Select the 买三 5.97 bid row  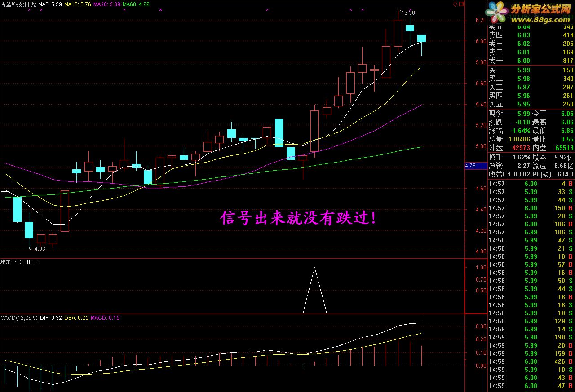pyautogui.click(x=531, y=87)
